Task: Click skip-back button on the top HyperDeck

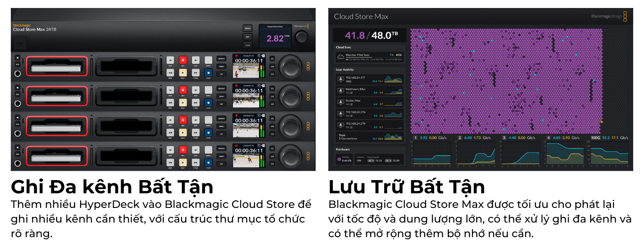Action: tap(170, 60)
